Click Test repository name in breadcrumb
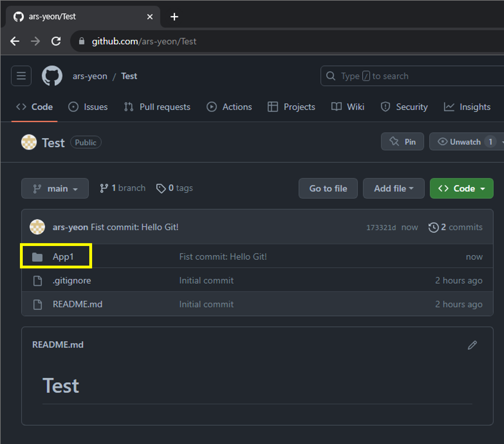Image resolution: width=504 pixels, height=444 pixels. click(129, 76)
